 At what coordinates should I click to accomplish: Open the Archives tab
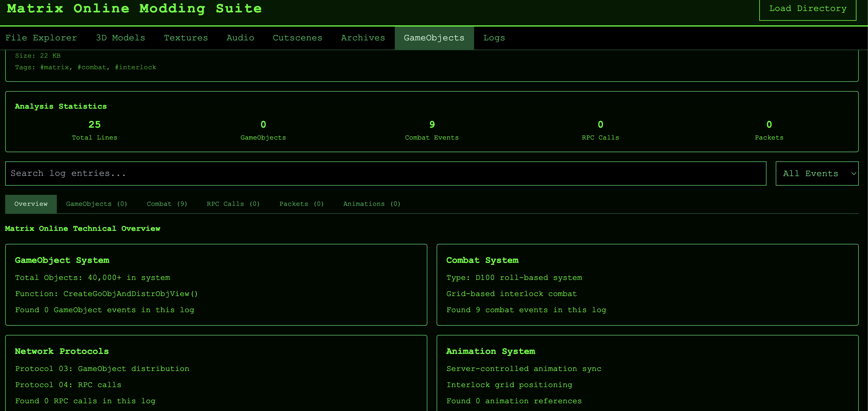(362, 38)
